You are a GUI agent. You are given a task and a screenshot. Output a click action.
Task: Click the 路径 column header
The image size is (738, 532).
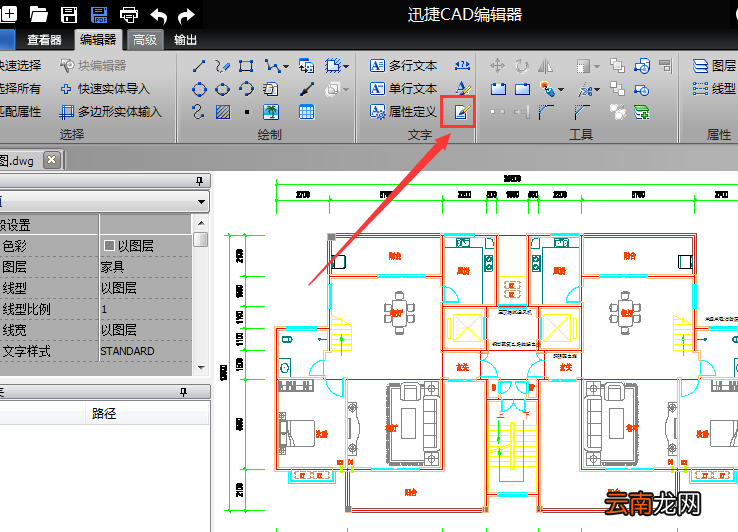point(147,413)
